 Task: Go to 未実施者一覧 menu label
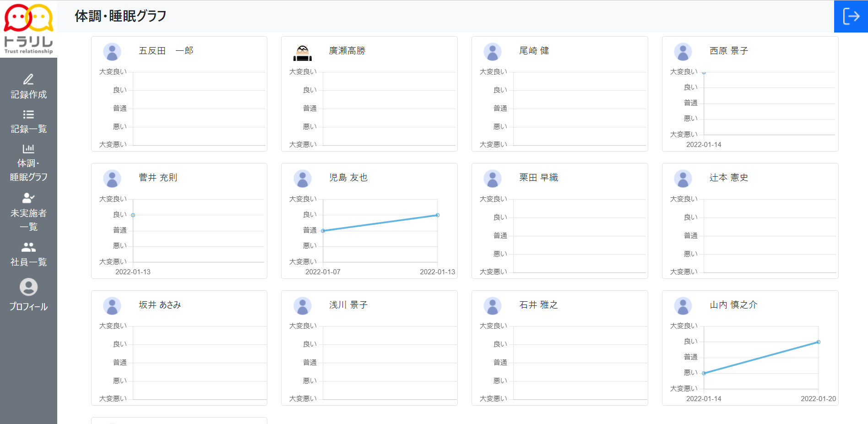click(x=28, y=220)
